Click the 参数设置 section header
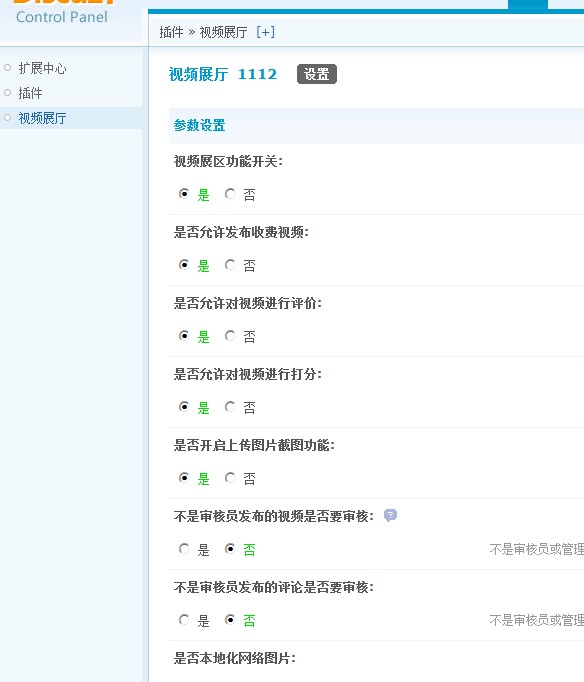The height and width of the screenshot is (682, 584). point(199,126)
